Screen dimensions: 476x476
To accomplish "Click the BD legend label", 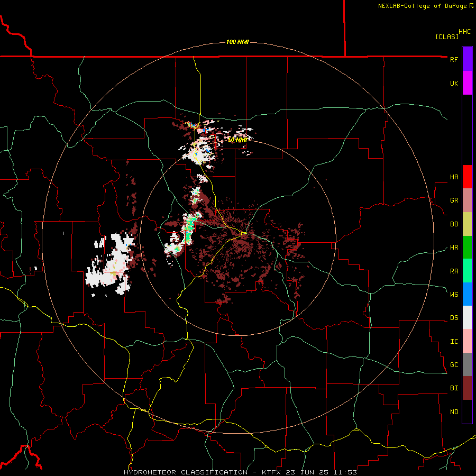I will (x=454, y=224).
